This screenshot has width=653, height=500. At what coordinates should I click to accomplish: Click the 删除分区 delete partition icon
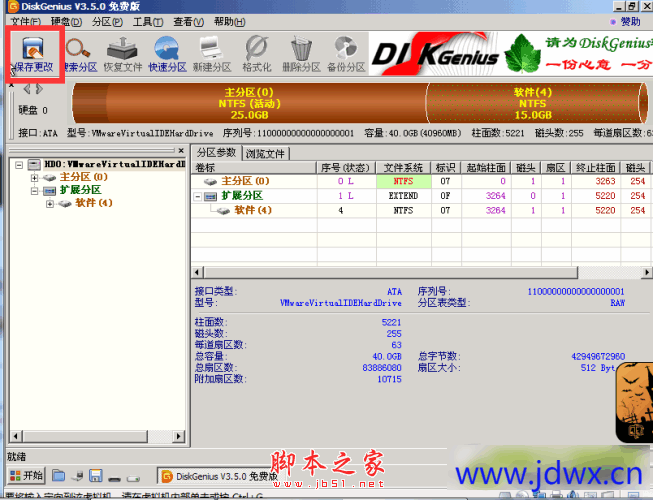pos(301,54)
